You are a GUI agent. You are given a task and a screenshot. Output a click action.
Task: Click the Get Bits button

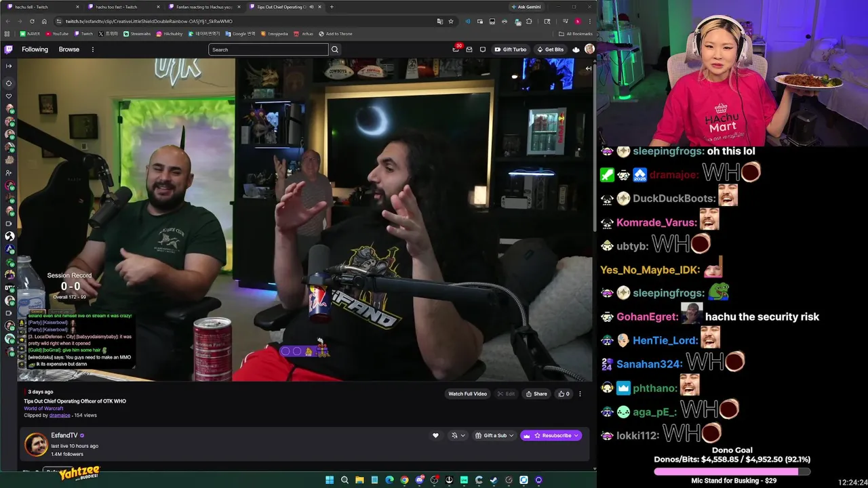pyautogui.click(x=550, y=49)
